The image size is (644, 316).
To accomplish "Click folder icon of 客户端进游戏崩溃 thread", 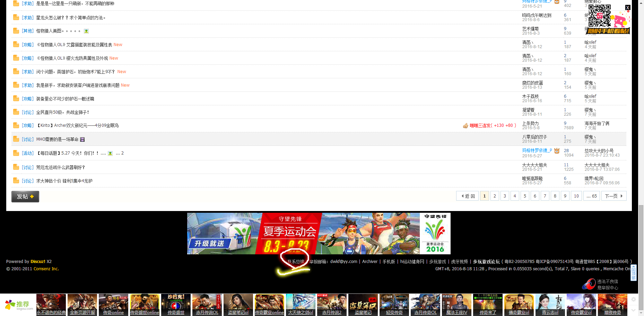I will pos(16,85).
